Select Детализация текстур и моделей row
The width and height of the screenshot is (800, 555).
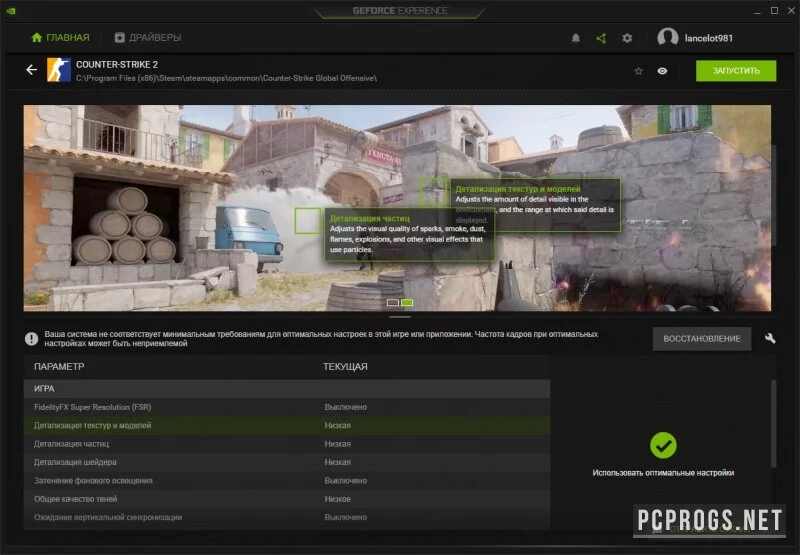coord(287,425)
